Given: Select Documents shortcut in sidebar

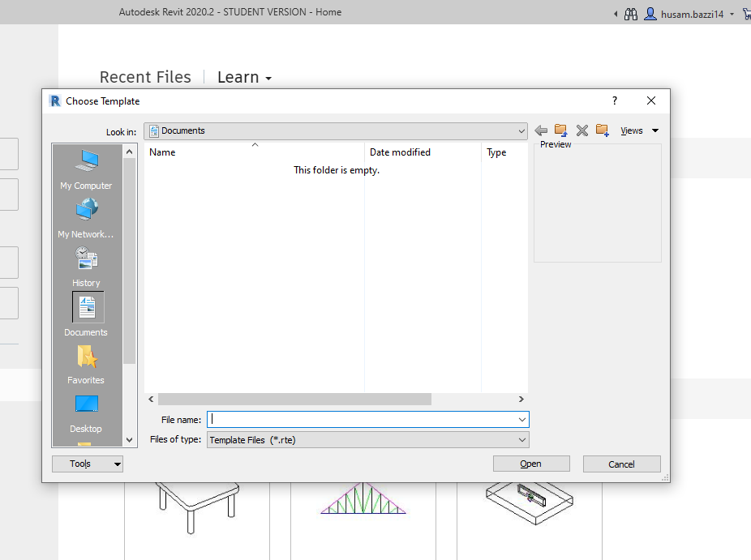Looking at the screenshot, I should click(86, 314).
